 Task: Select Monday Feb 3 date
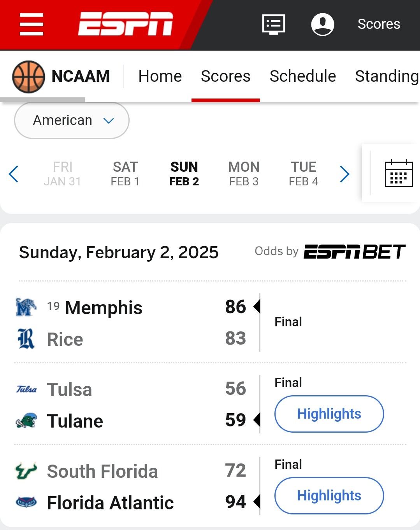click(x=244, y=174)
